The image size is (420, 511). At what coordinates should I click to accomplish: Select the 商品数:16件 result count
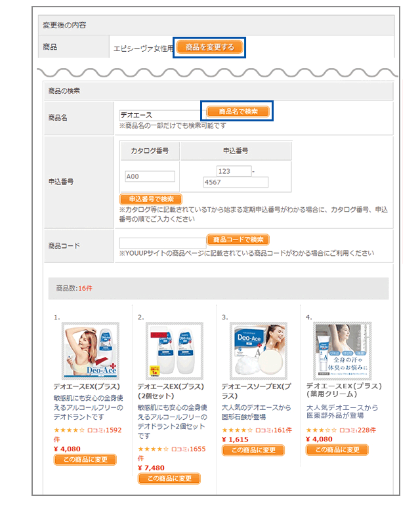point(74,289)
